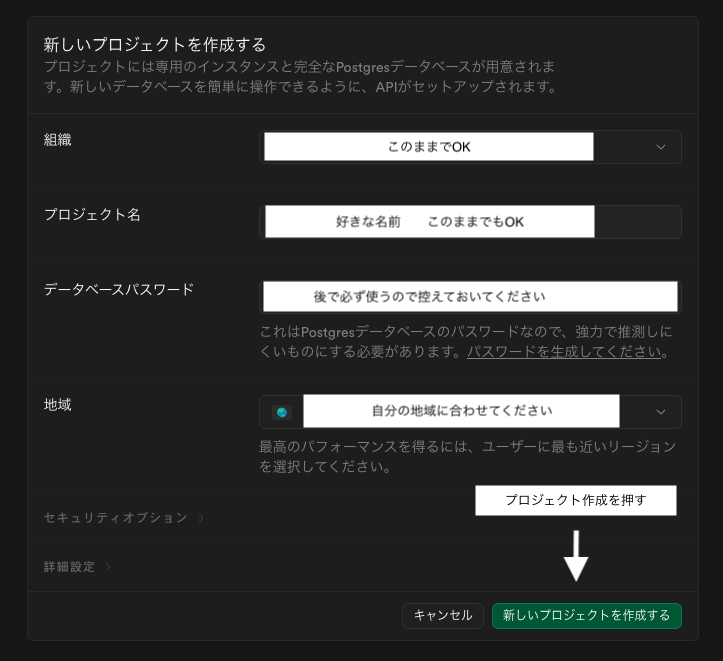Viewport: 723px width, 661px height.
Task: Click the データベースパスワード field label
Action: click(x=119, y=289)
